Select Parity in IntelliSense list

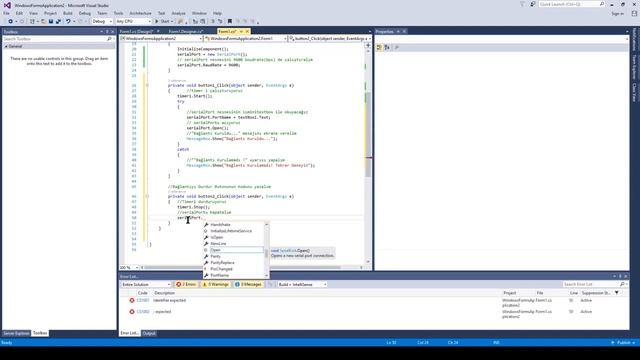(216, 256)
